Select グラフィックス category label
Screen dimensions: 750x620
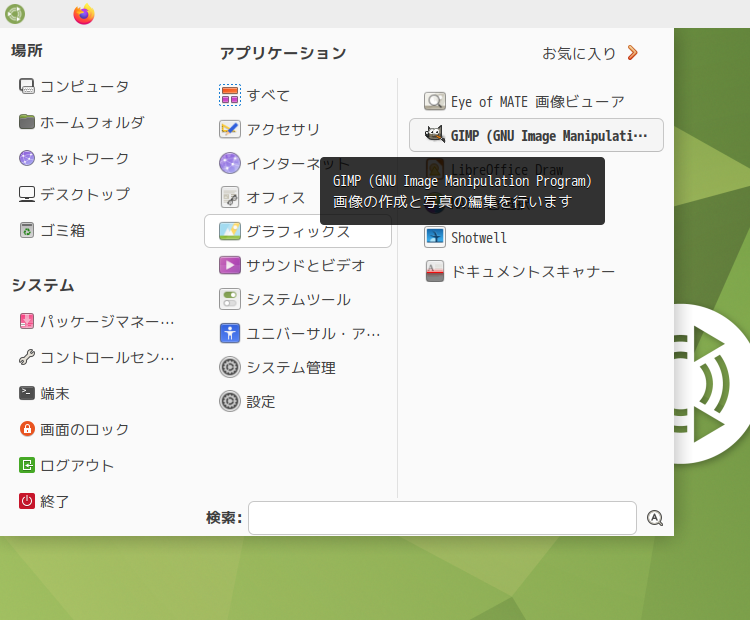point(298,231)
